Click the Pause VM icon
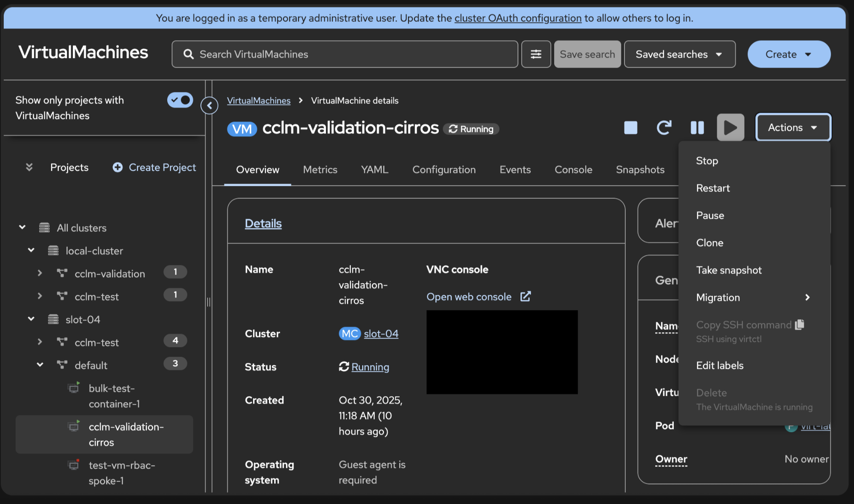The height and width of the screenshot is (504, 854). [697, 127]
